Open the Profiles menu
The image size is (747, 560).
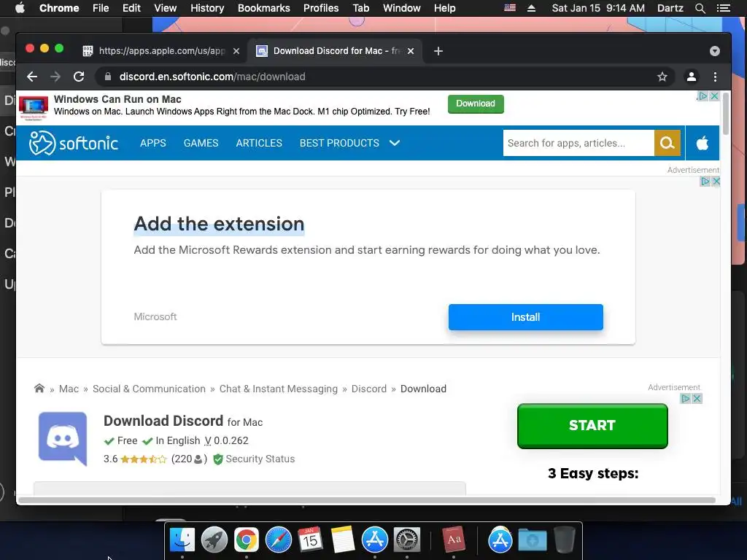coord(321,8)
